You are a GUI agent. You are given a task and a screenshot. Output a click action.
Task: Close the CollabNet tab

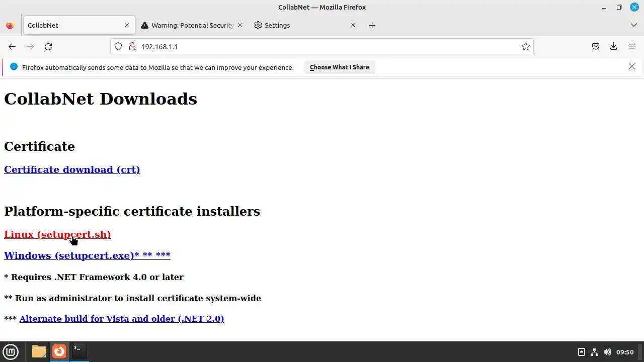(x=127, y=25)
